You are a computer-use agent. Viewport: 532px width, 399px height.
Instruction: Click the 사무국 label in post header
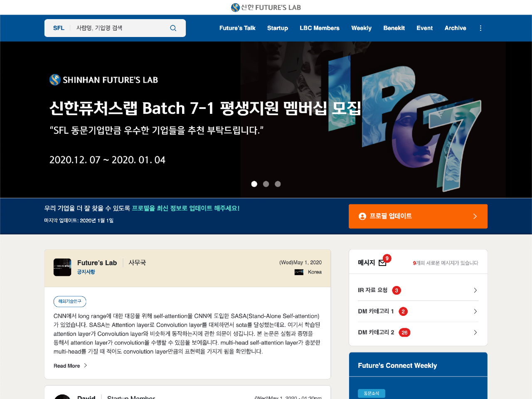tap(137, 263)
